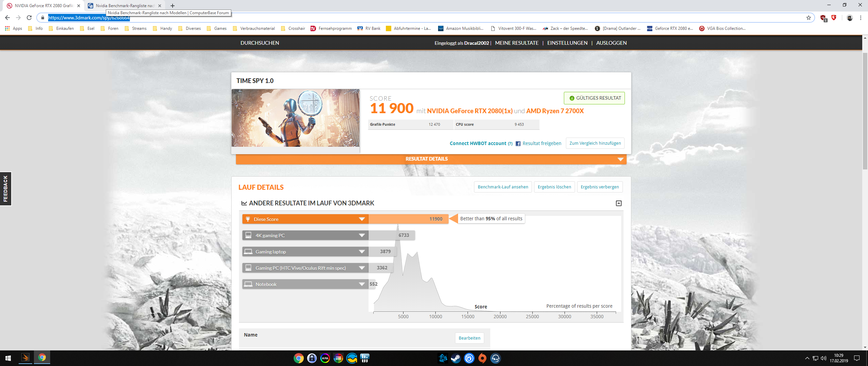Click the browser reload icon
The image size is (868, 366).
pos(29,18)
